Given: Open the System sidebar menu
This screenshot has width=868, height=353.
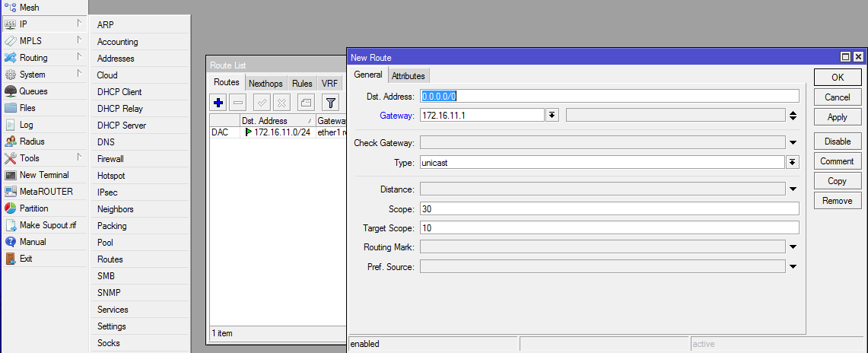Looking at the screenshot, I should (44, 74).
